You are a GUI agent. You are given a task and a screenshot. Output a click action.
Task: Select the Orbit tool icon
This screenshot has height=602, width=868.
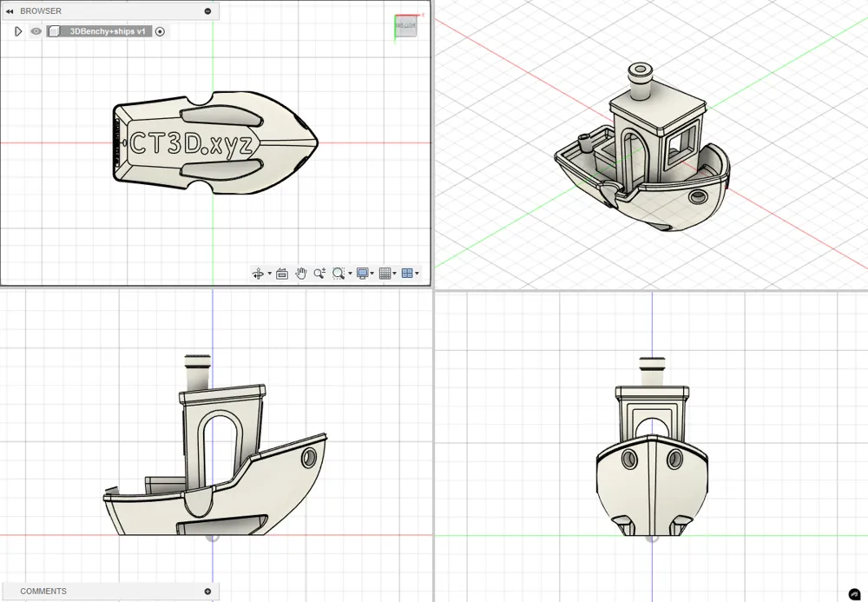tap(258, 273)
